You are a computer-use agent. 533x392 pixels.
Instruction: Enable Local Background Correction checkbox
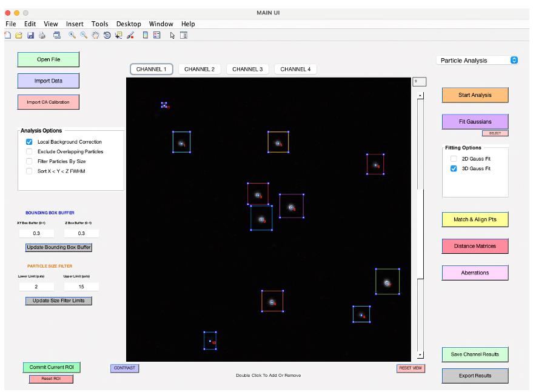coord(29,142)
